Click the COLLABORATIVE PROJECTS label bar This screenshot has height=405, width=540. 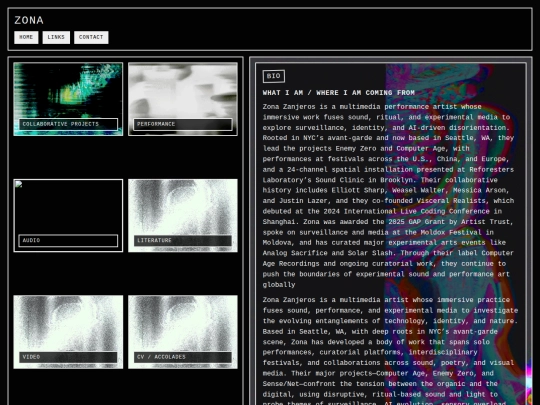click(68, 124)
